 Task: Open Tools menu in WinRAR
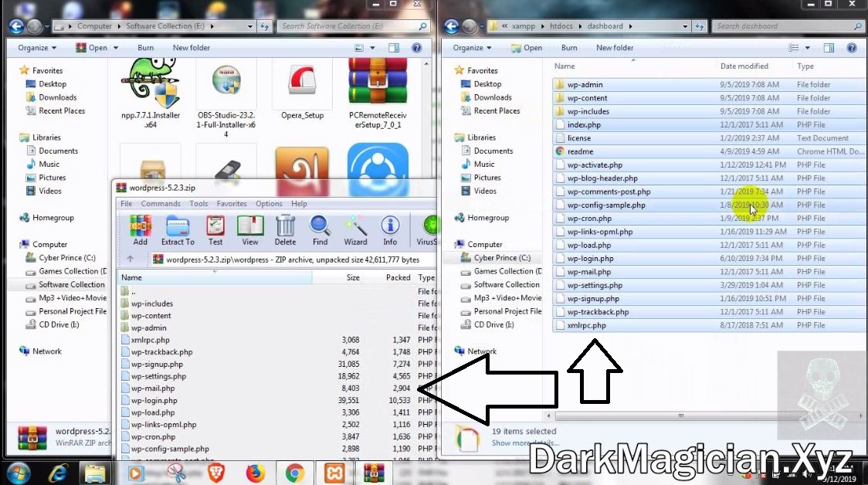tap(198, 204)
